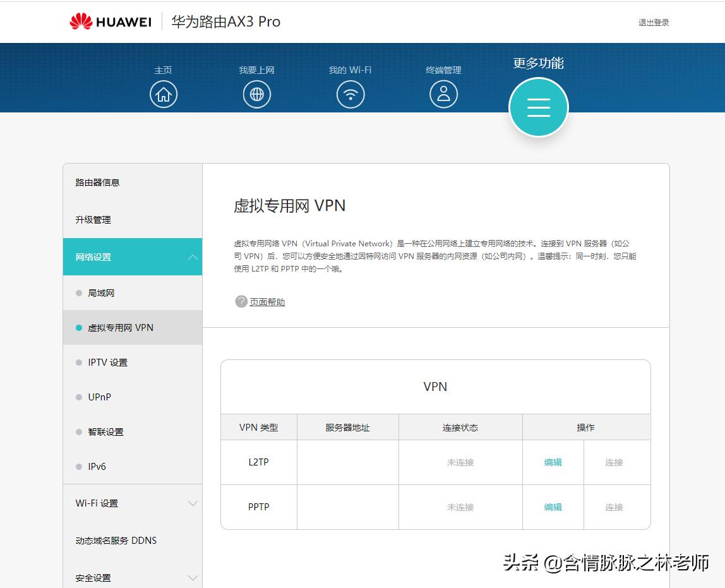Collapse the 网络设置 section chevron
This screenshot has width=725, height=588.
click(x=193, y=257)
